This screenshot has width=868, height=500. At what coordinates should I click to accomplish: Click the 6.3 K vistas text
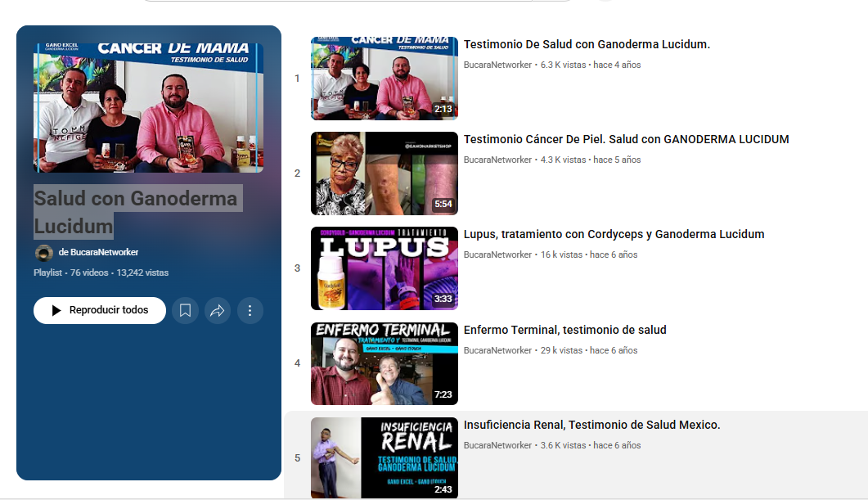[563, 65]
